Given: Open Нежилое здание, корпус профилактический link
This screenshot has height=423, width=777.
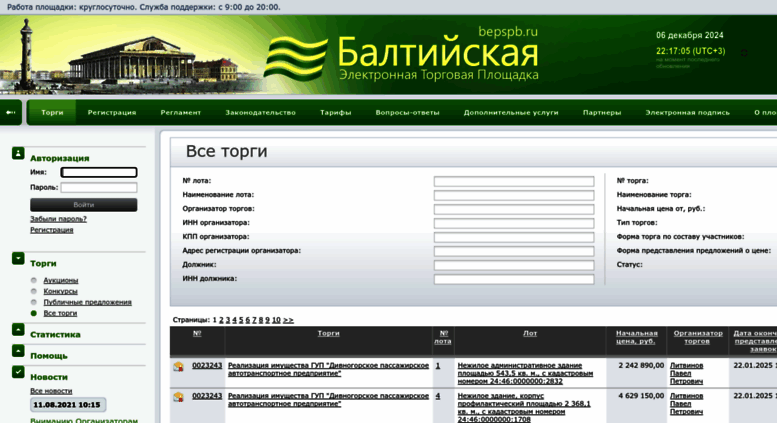Looking at the screenshot, I should point(524,408).
